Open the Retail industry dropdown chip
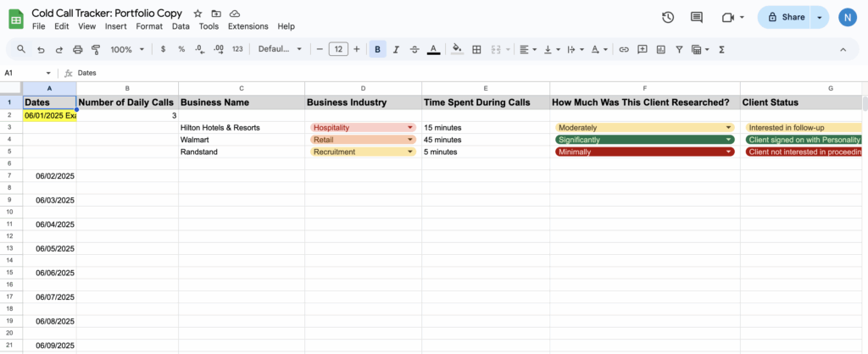The image size is (868, 354). [x=363, y=140]
